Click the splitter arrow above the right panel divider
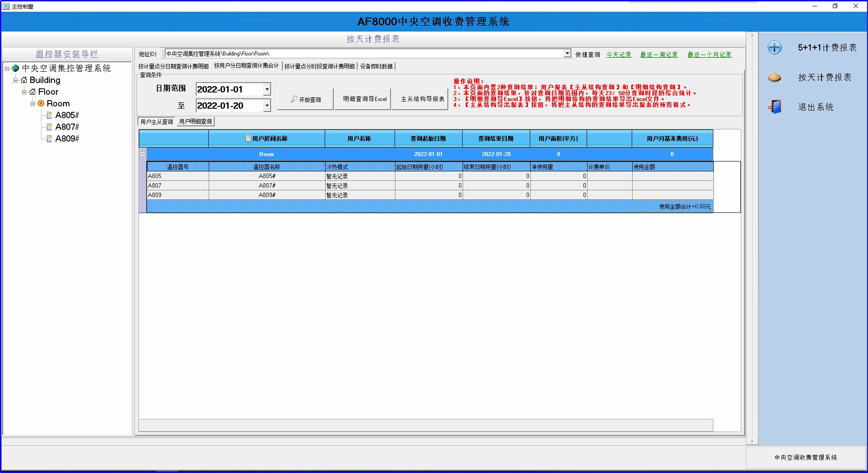Image resolution: width=868 pixels, height=474 pixels. pyautogui.click(x=752, y=35)
